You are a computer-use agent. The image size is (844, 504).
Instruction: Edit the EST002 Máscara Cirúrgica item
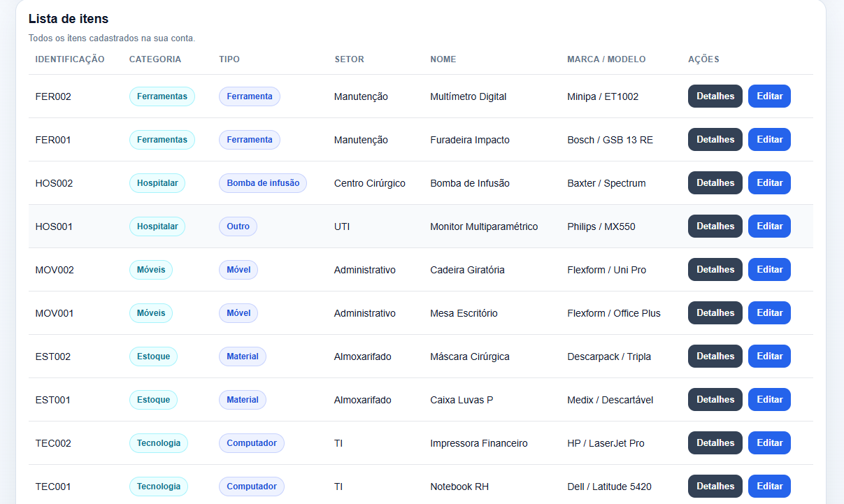point(769,357)
